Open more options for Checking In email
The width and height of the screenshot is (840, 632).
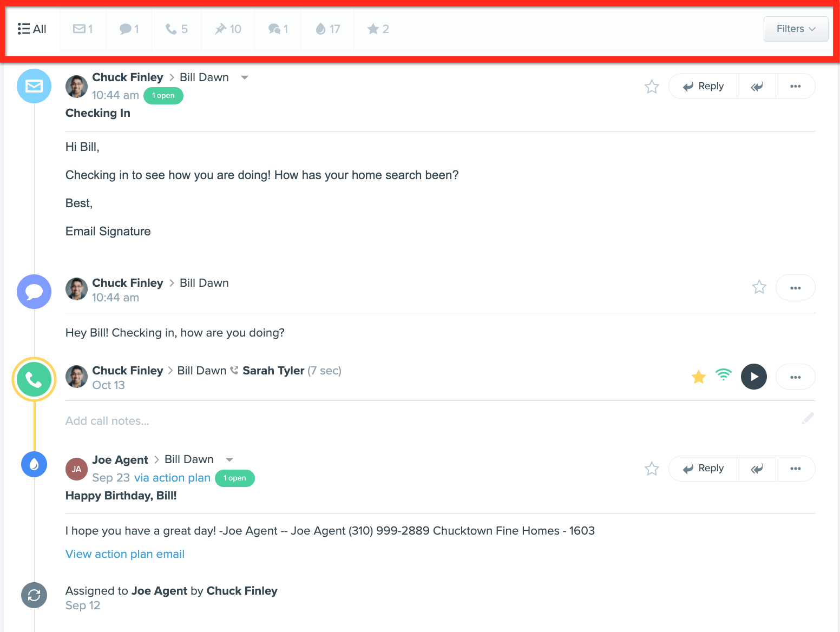pyautogui.click(x=796, y=86)
